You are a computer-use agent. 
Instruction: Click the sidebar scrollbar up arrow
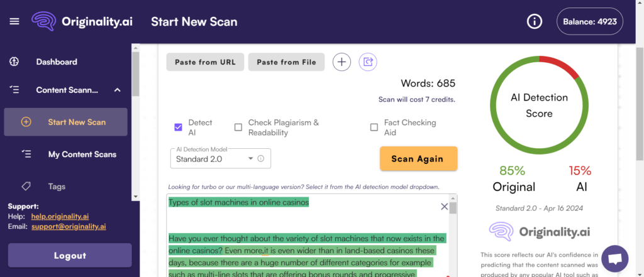(136, 48)
